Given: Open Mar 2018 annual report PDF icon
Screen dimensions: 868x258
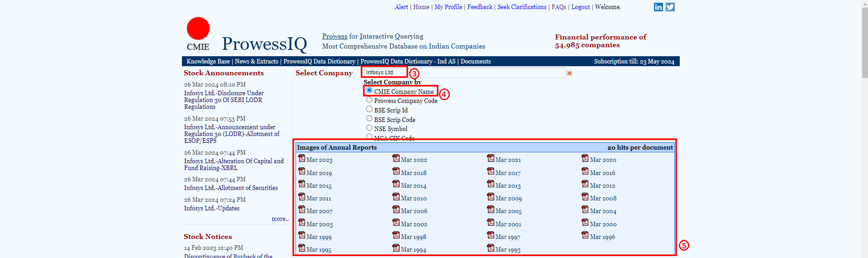Looking at the screenshot, I should click(x=396, y=171).
